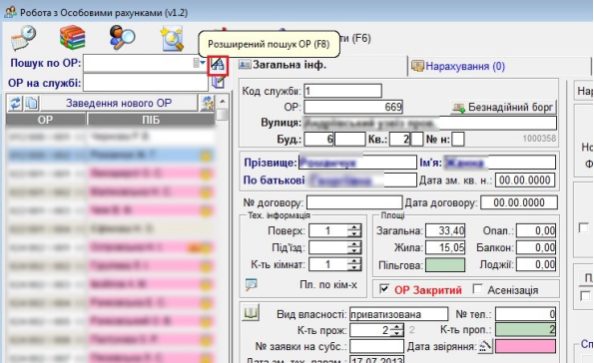Open the Пл. по кім-х room areas icon
Image resolution: width=594 pixels, height=363 pixels.
click(x=251, y=284)
